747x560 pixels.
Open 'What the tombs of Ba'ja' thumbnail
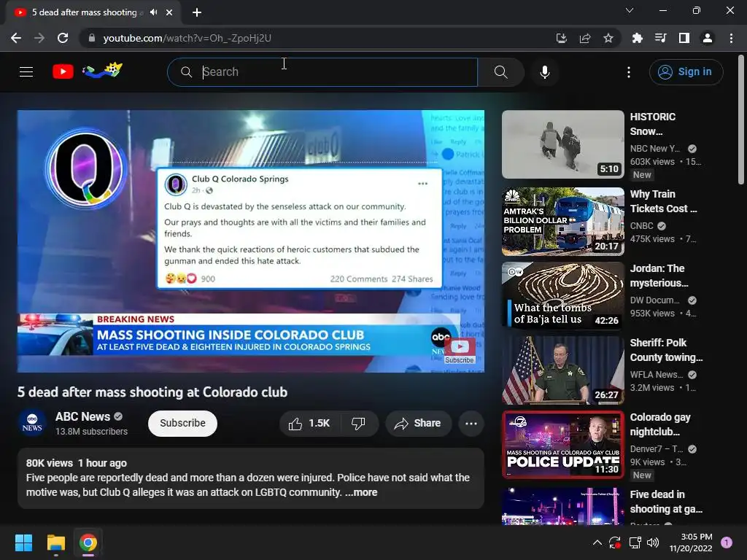pos(563,296)
